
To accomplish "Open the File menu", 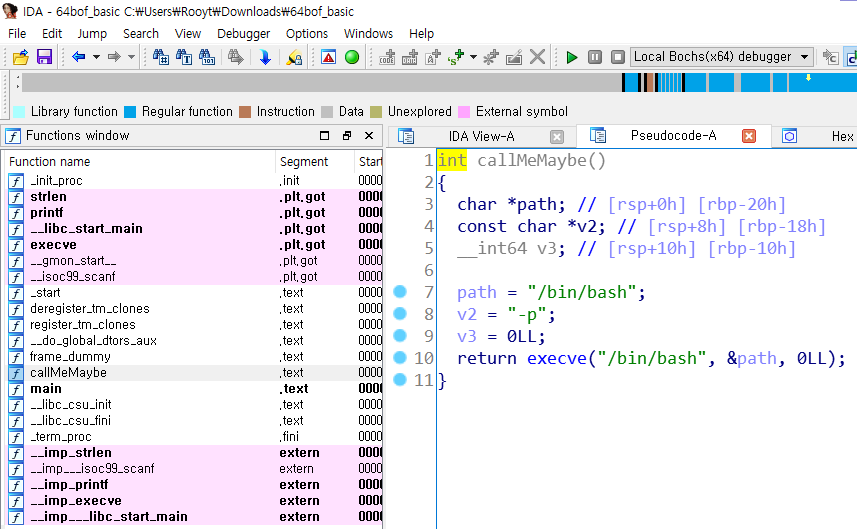I will click(x=17, y=34).
